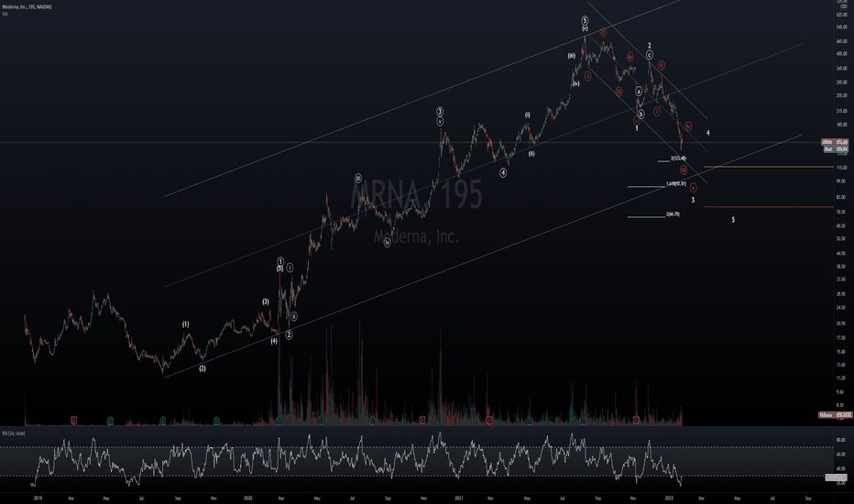854x504 pixels.
Task: Select the (ii) wave label near May 2021
Action: 531,154
